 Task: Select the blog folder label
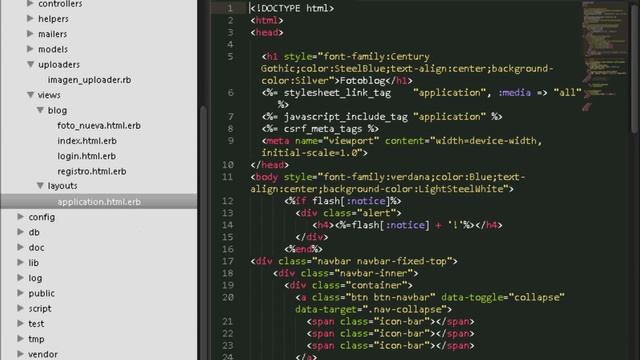pyautogui.click(x=57, y=110)
